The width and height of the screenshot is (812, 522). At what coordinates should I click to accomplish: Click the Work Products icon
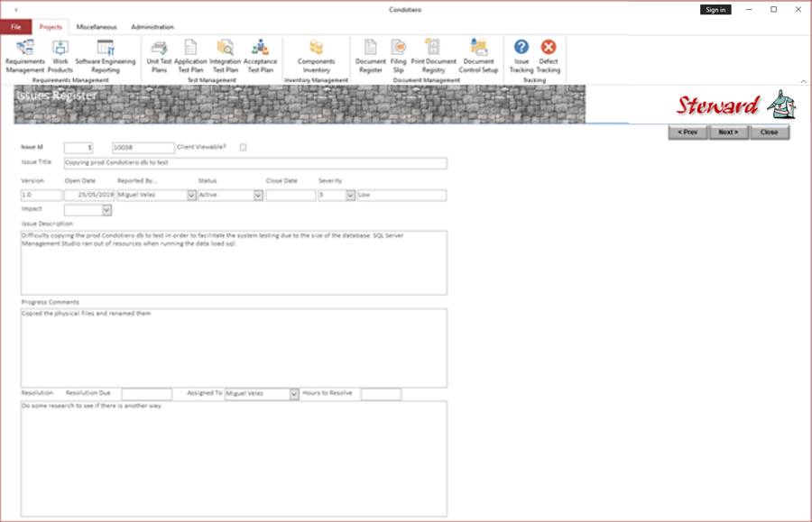[x=60, y=57]
